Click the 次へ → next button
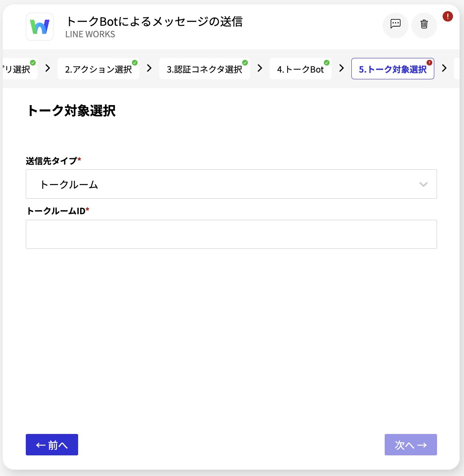Viewport: 464px width, 476px height. (x=411, y=445)
